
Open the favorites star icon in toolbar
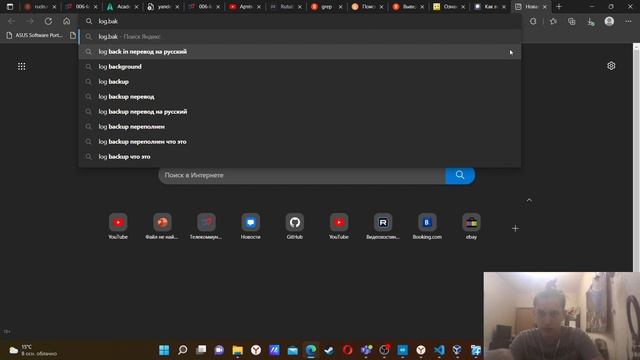[553, 21]
